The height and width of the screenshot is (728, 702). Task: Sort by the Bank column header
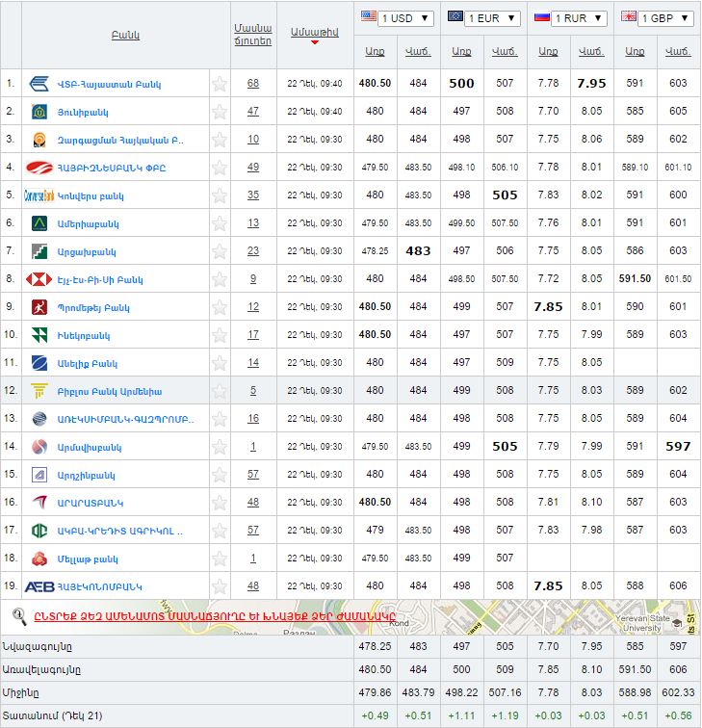click(125, 36)
